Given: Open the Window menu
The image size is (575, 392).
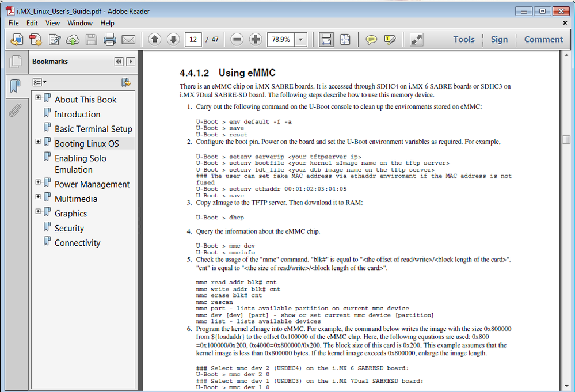Looking at the screenshot, I should tap(80, 23).
